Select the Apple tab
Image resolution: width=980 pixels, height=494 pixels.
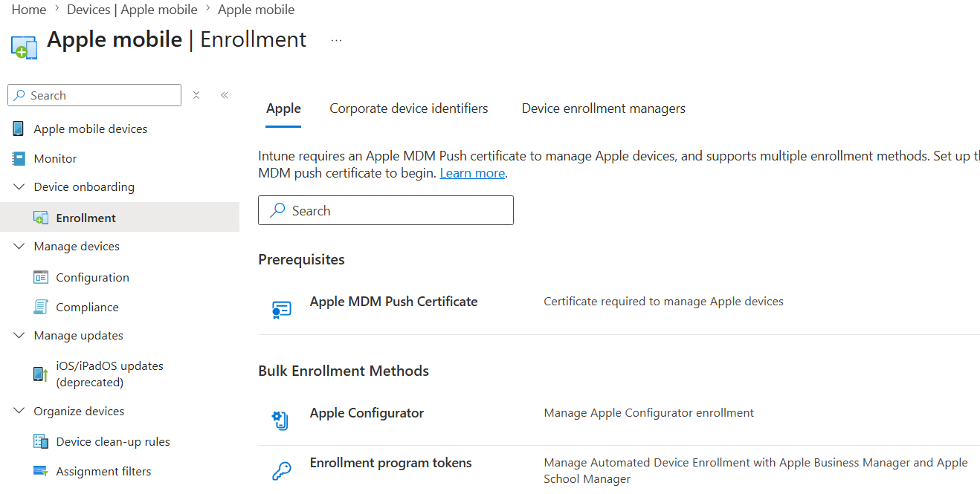tap(283, 108)
